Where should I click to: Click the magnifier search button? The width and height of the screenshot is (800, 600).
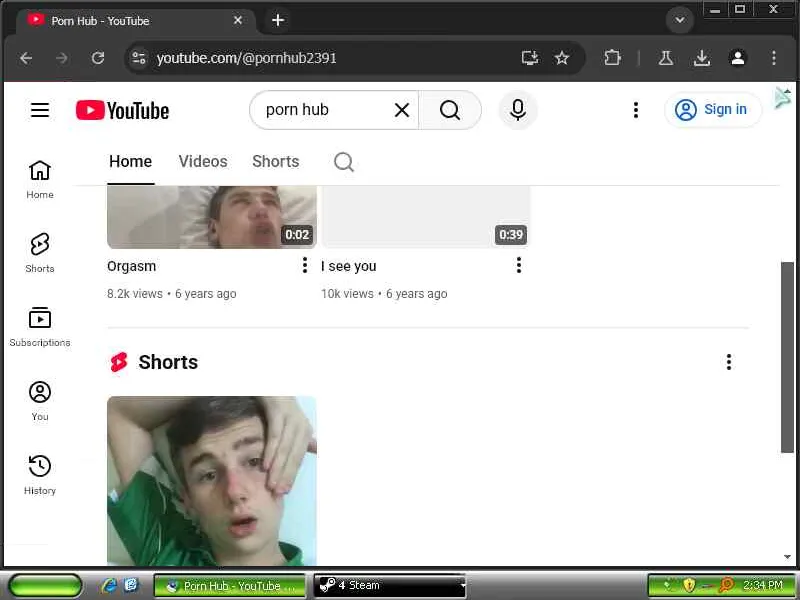449,110
